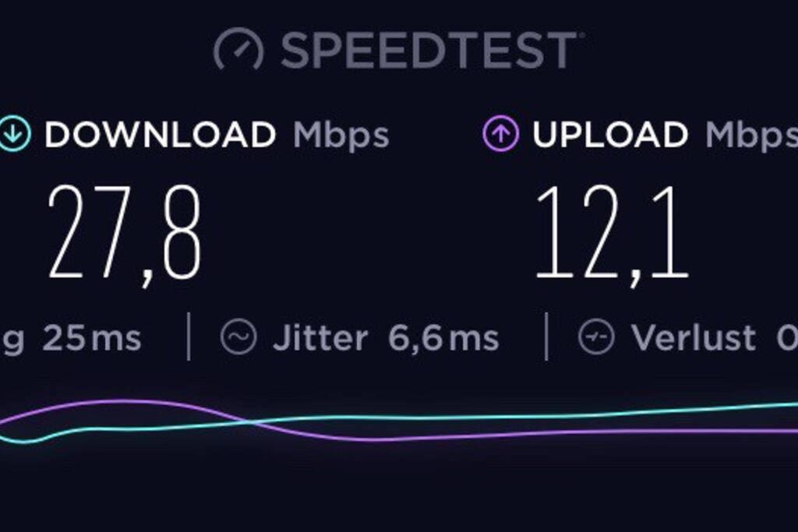Screen dimensions: 798x532
Task: Select the DOWNLOAD label
Action: coord(160,135)
